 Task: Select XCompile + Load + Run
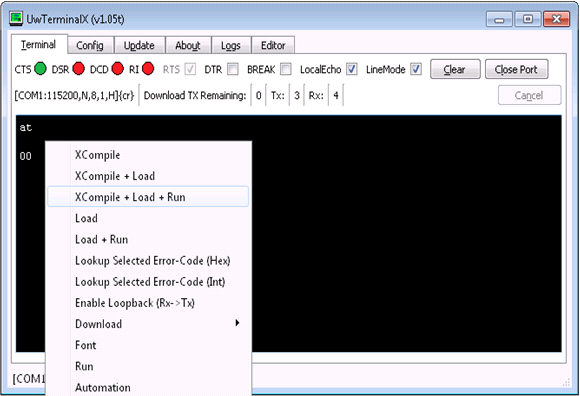click(148, 197)
